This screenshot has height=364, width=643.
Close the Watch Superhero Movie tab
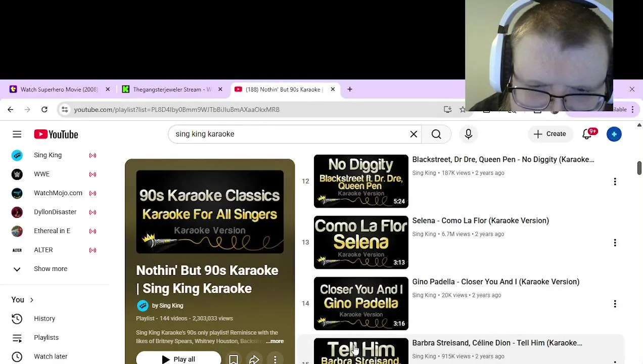(x=107, y=89)
